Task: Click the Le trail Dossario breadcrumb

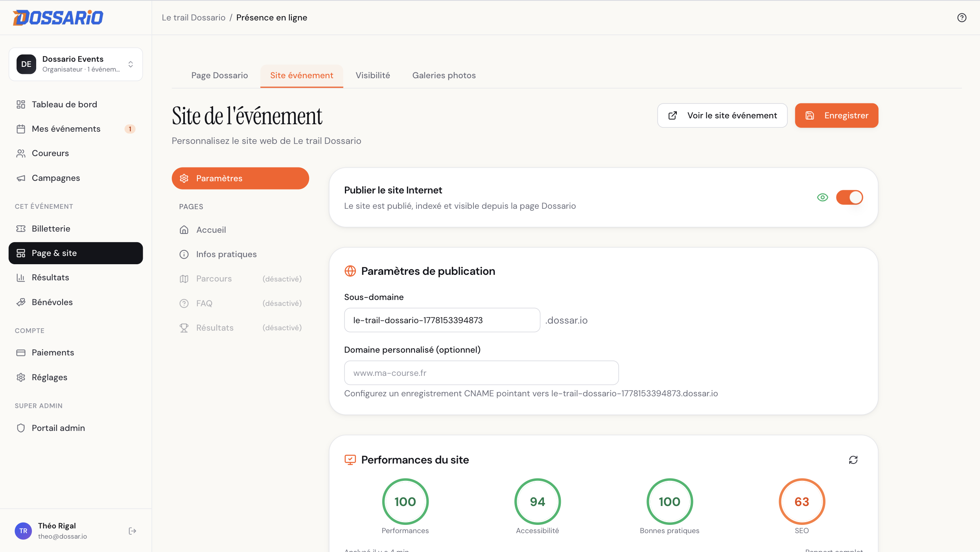Action: [193, 18]
